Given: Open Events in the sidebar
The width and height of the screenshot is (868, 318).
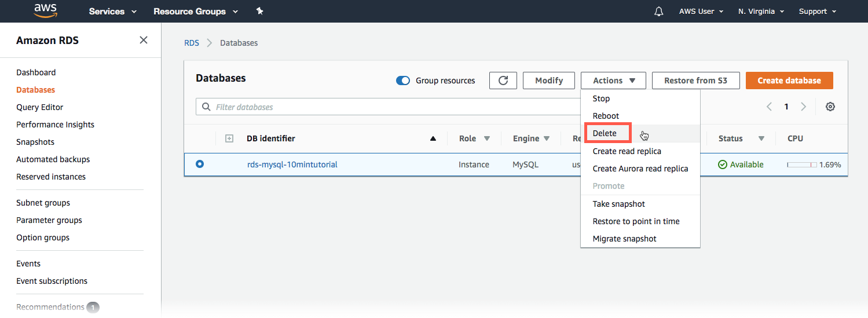Looking at the screenshot, I should coord(28,264).
